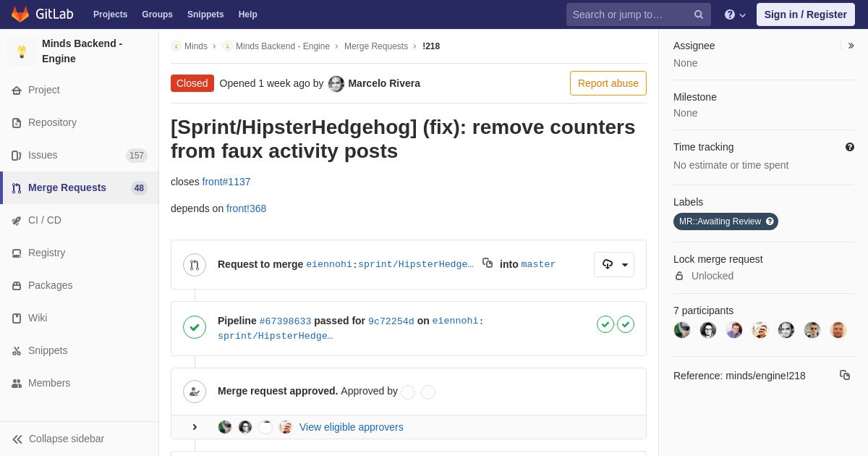Click the merge request branch icon
This screenshot has width=868, height=456.
[x=195, y=265]
